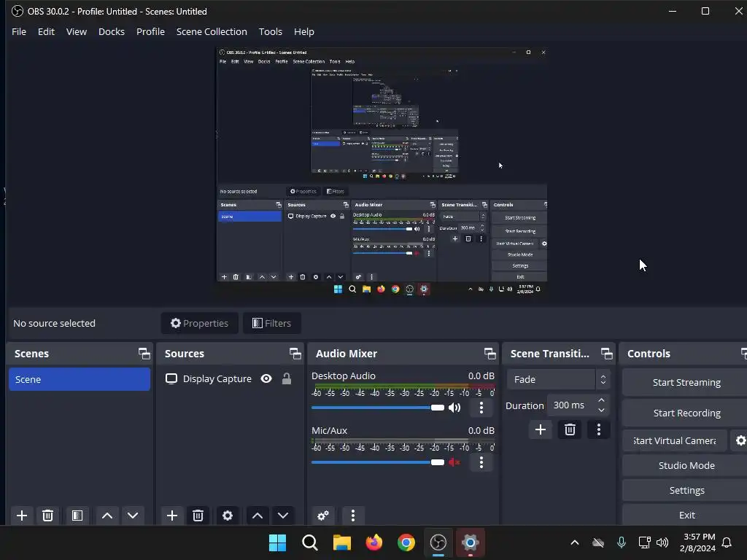Pop out the Sources dock
747x560 pixels.
(x=295, y=354)
